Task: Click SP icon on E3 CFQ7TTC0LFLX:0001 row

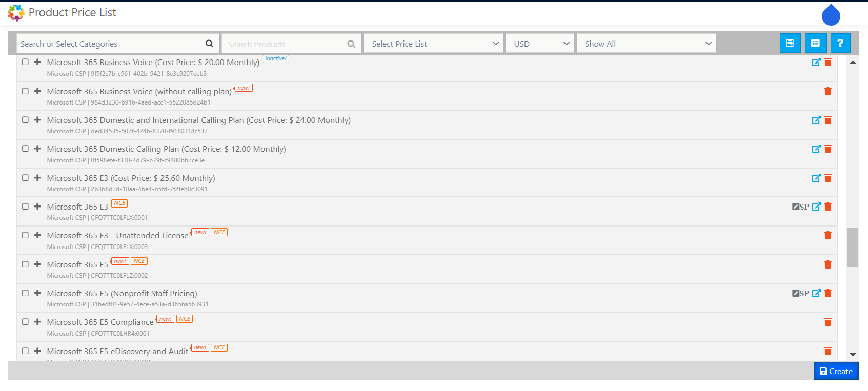Action: coord(800,207)
